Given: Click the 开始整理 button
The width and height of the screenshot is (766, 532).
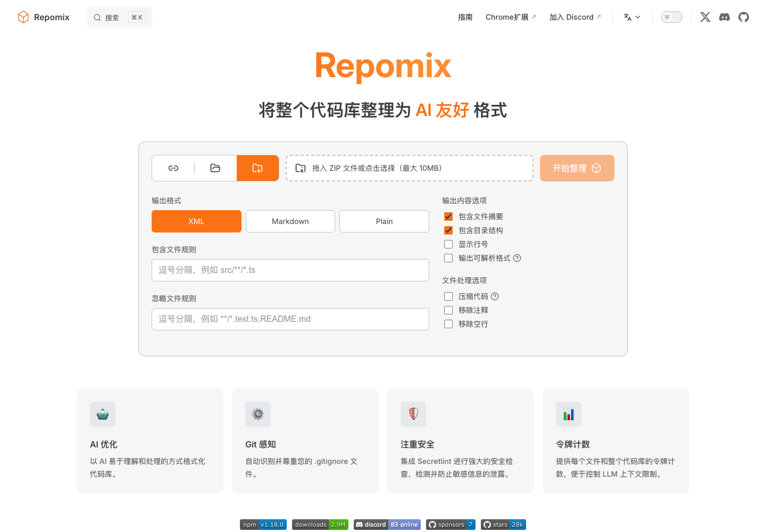Looking at the screenshot, I should (x=577, y=168).
